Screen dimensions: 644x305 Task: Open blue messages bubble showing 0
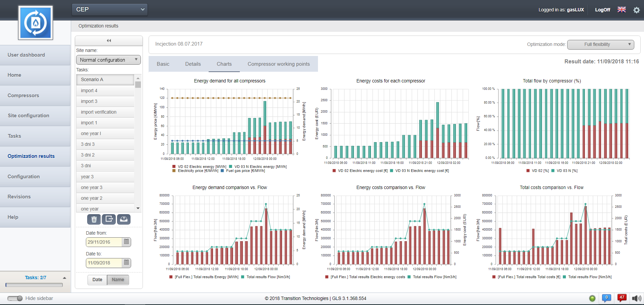(x=606, y=298)
